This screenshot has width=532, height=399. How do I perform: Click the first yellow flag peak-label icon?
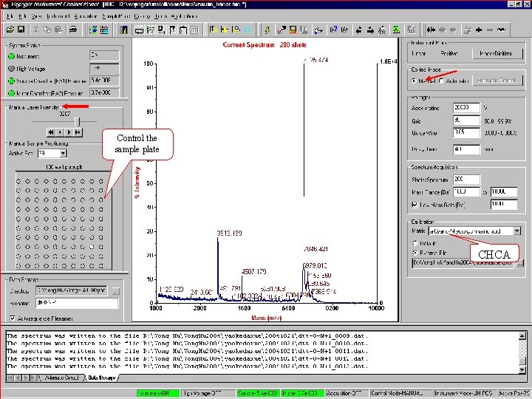[x=213, y=30]
